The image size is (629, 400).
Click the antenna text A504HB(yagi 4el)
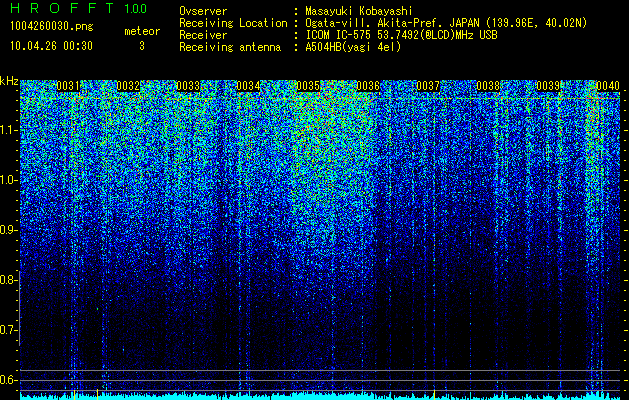(x=353, y=47)
